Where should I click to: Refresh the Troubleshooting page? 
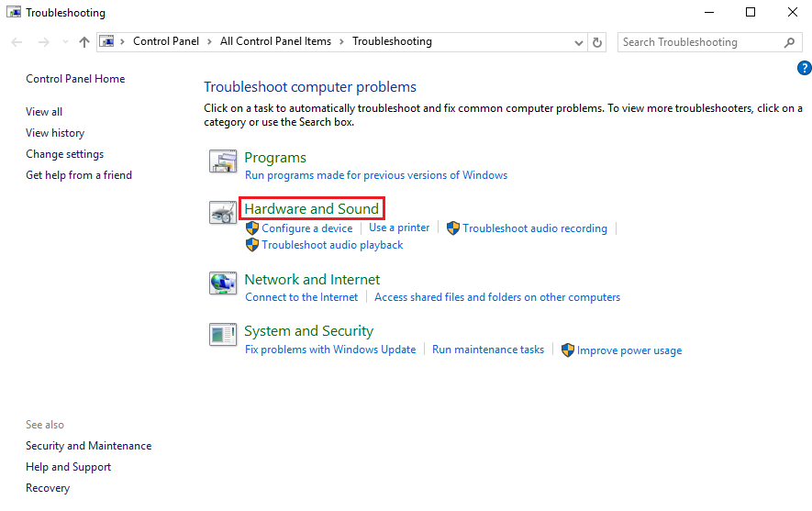[598, 42]
